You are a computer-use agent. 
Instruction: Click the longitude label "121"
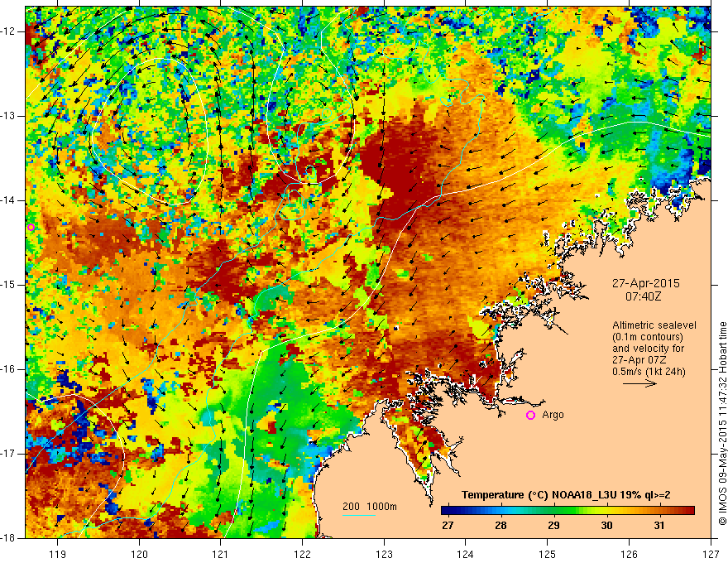click(221, 554)
